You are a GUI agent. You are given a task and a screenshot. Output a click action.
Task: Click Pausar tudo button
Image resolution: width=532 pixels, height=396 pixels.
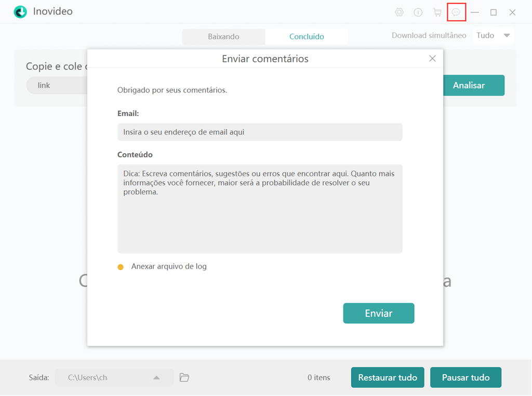coord(465,377)
